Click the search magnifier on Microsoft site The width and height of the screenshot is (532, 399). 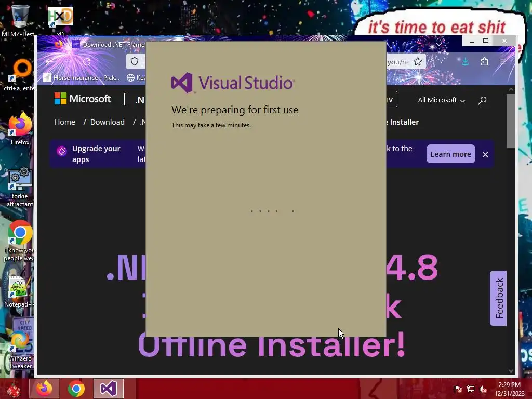[x=482, y=100]
